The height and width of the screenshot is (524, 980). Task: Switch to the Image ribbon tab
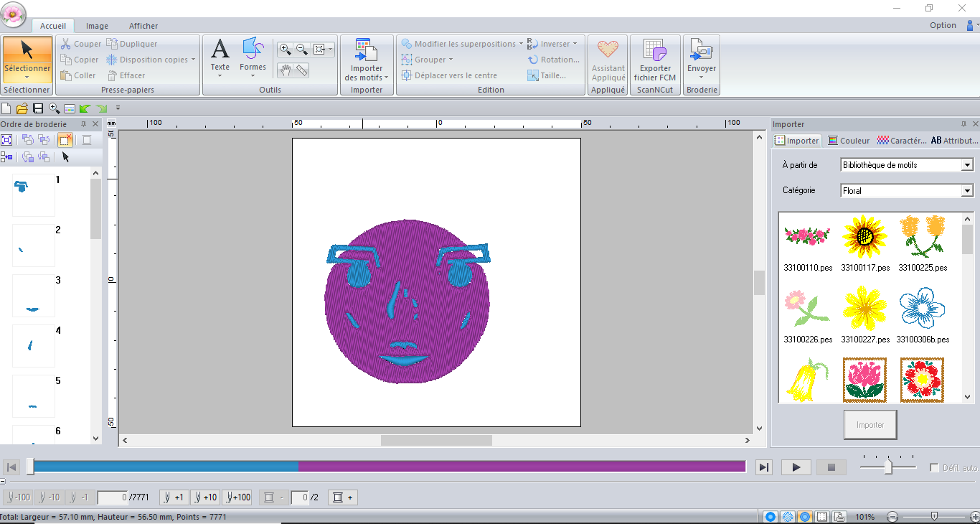97,26
